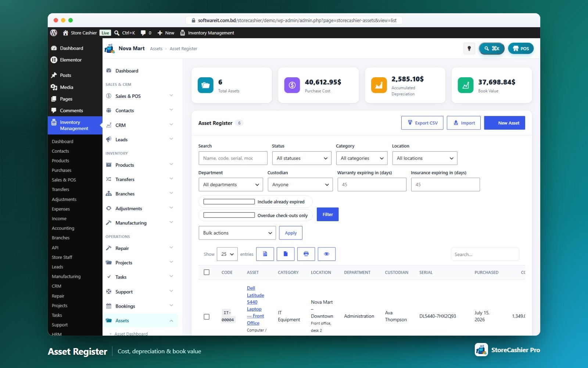
Task: Click the Accumulated Depreciation chart icon
Action: [x=379, y=85]
